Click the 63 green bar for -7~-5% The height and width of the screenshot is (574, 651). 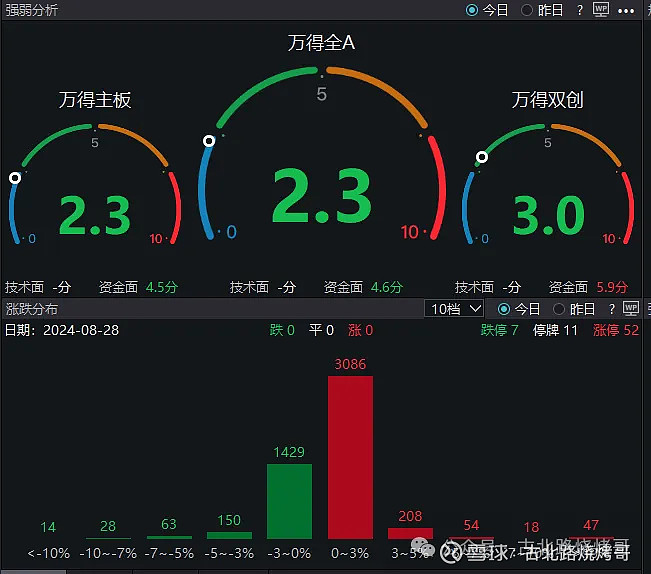(x=169, y=537)
